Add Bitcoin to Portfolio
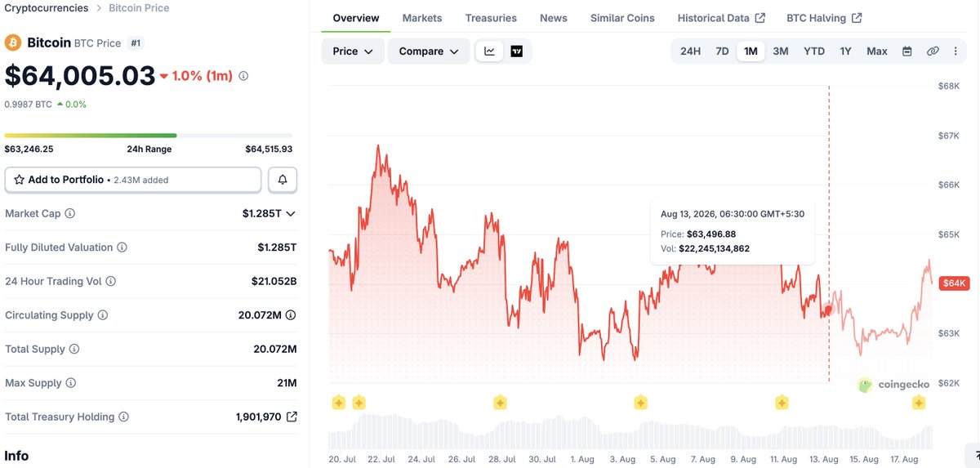Screen dimensions: 980x468 [x=133, y=180]
